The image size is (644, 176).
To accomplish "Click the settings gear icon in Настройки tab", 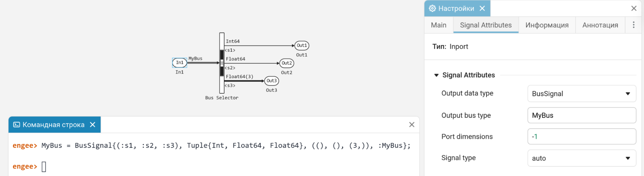I will coord(432,8).
